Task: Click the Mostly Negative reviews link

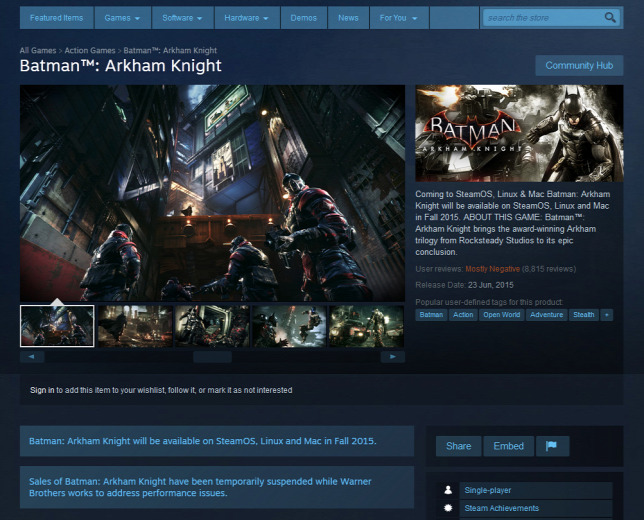Action: pyautogui.click(x=492, y=269)
